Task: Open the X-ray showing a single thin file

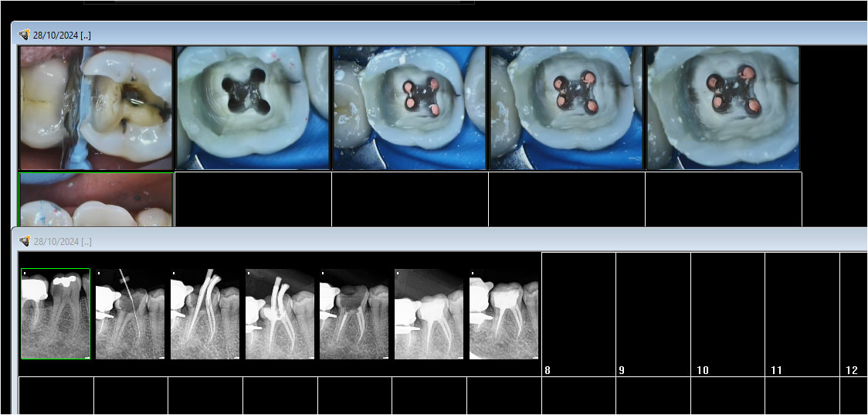Action: (x=130, y=314)
